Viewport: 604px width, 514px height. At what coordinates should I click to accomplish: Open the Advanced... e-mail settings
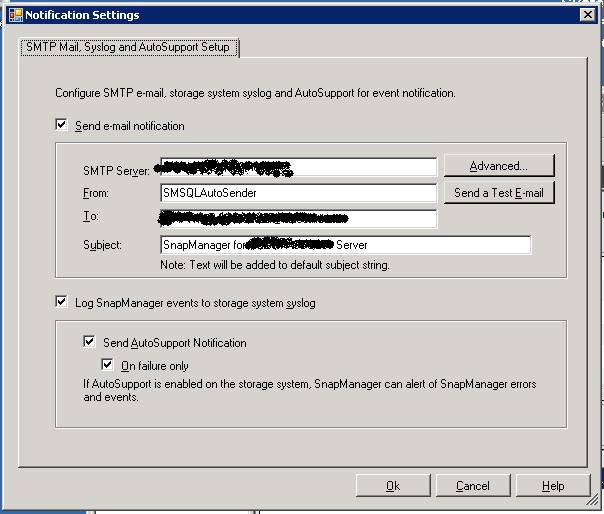tap(498, 166)
